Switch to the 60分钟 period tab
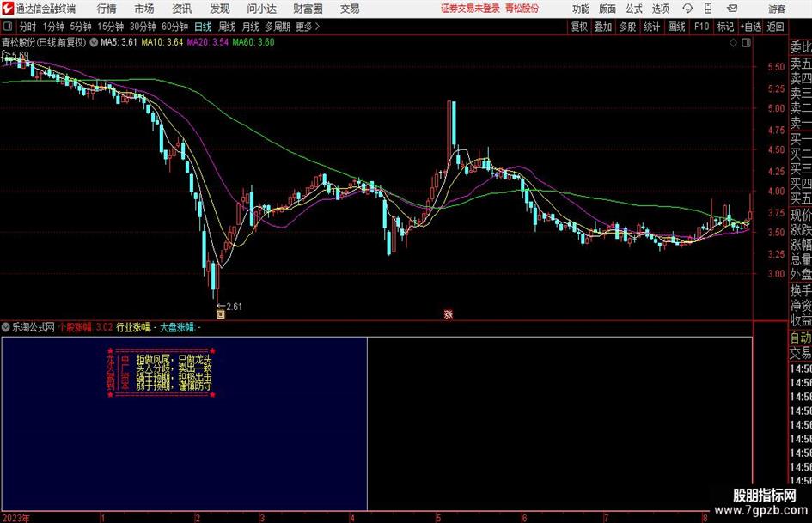Image resolution: width=812 pixels, height=523 pixels. pos(175,27)
